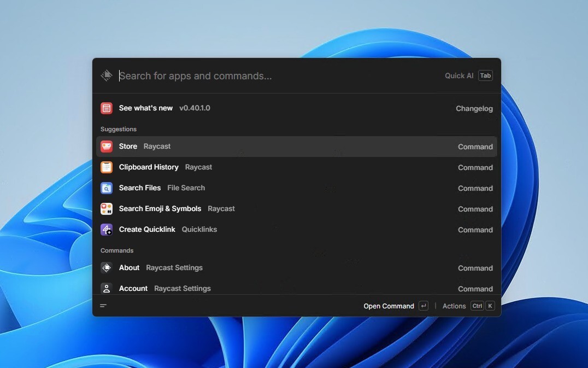This screenshot has width=588, height=368.
Task: Open the menu icon in the bottom-left corner
Action: click(x=103, y=306)
